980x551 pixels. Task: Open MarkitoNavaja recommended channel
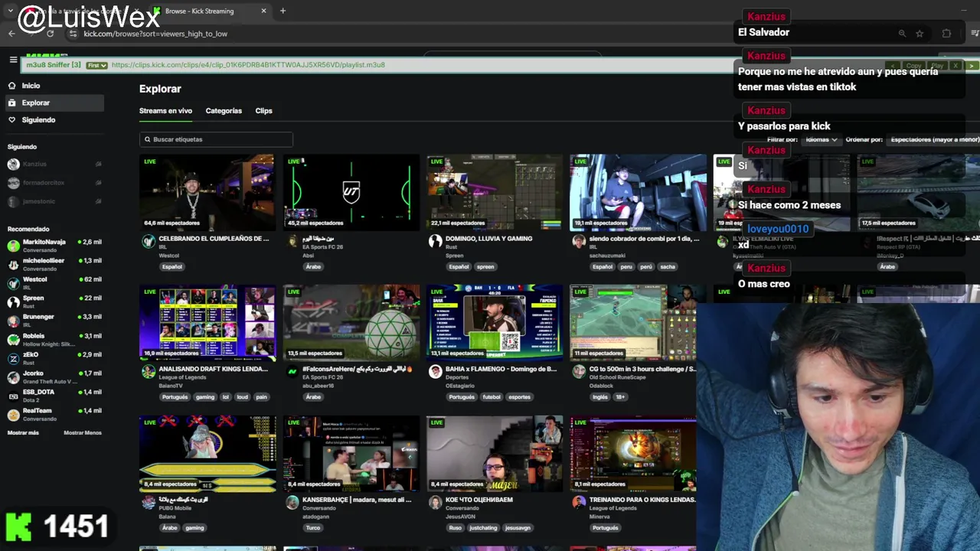click(54, 245)
